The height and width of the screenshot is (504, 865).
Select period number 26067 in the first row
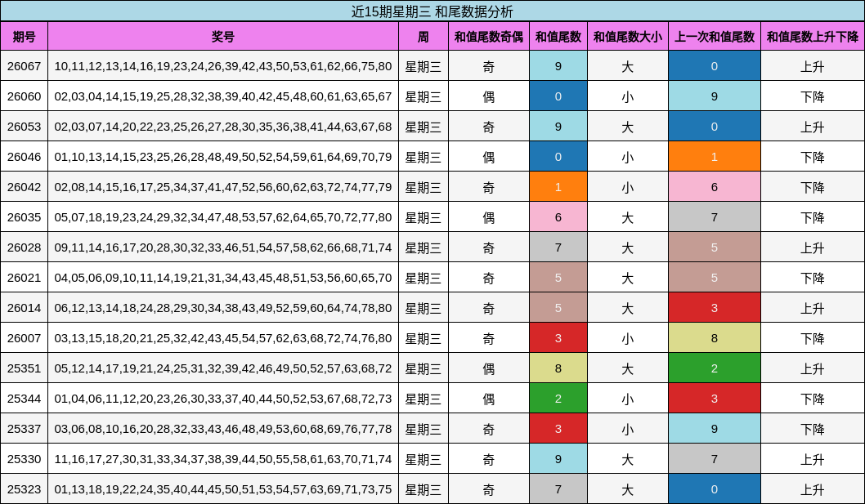pyautogui.click(x=25, y=67)
